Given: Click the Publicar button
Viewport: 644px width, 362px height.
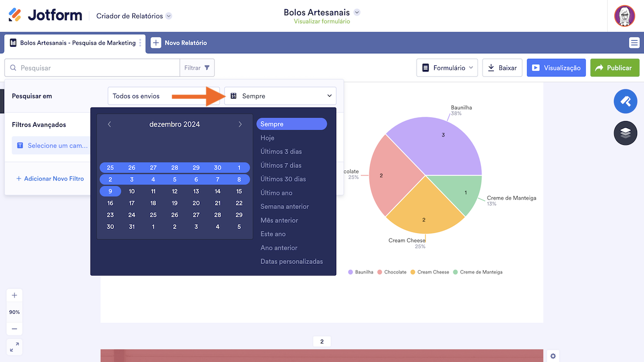Looking at the screenshot, I should point(614,67).
